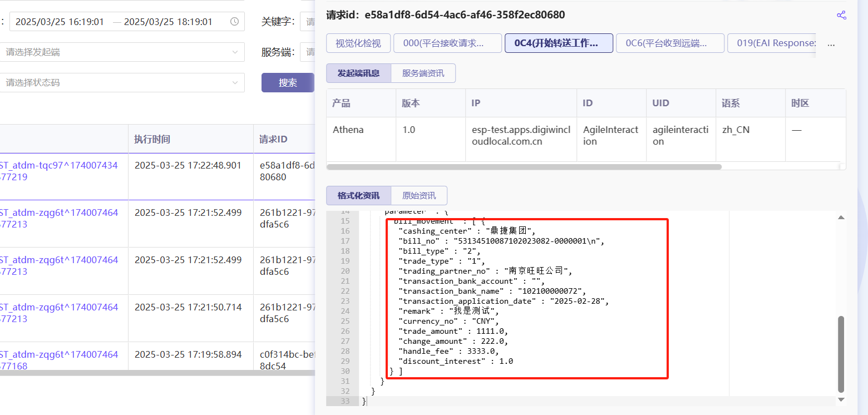Click the JSON viewer scroll down arrow
The height and width of the screenshot is (415, 868).
coord(841,399)
